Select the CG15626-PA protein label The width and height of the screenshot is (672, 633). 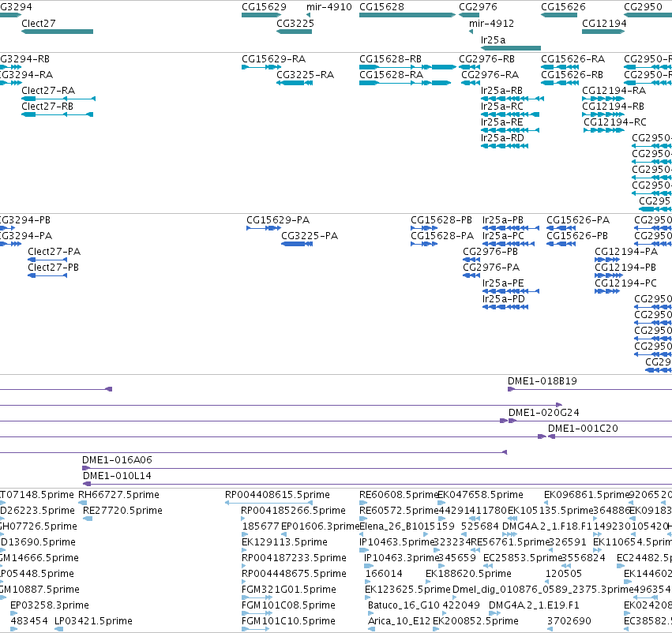pyautogui.click(x=578, y=220)
